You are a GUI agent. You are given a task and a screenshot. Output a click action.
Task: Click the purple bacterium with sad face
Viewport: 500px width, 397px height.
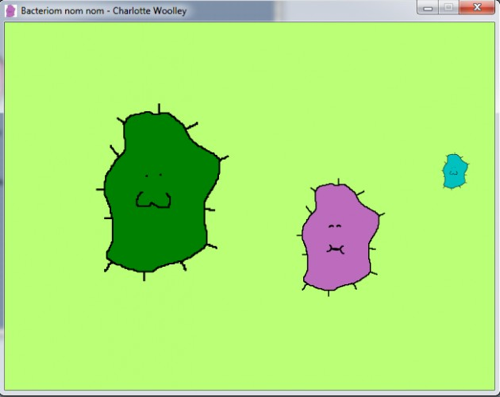(340, 237)
